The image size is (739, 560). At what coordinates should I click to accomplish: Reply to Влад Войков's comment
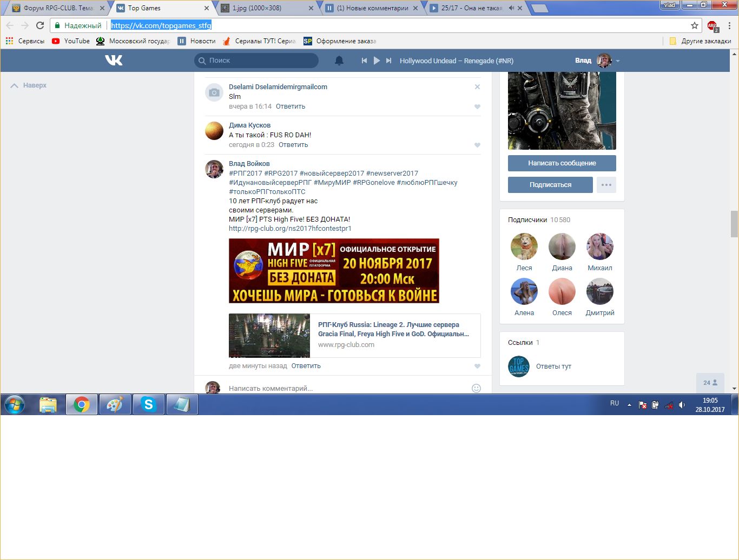[306, 366]
